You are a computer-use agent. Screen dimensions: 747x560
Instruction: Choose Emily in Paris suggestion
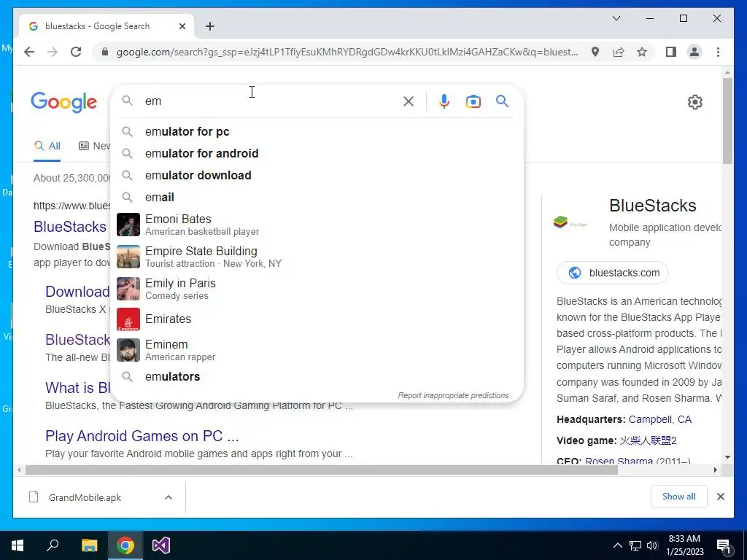(317, 289)
